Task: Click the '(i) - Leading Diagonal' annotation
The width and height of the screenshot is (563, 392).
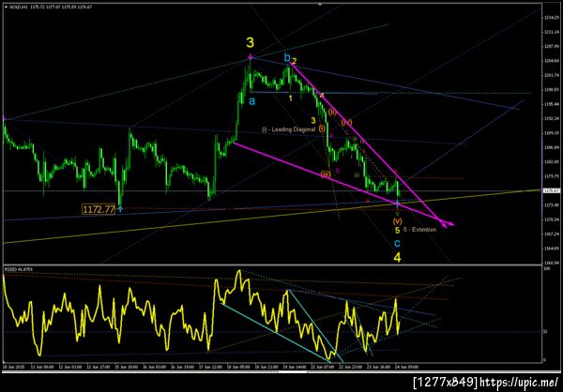Action: 288,129
